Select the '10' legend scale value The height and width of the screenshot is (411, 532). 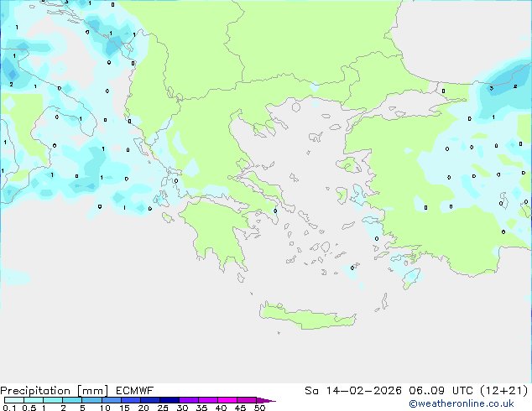pos(105,408)
